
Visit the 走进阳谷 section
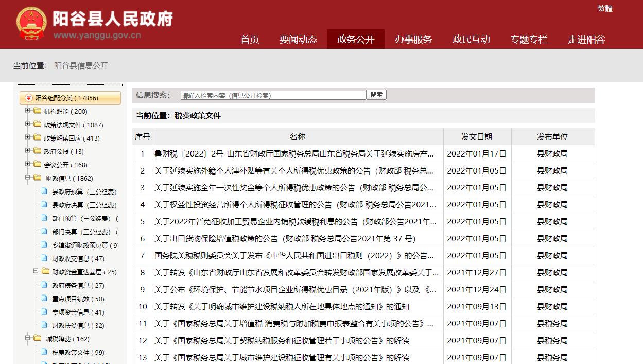click(586, 40)
